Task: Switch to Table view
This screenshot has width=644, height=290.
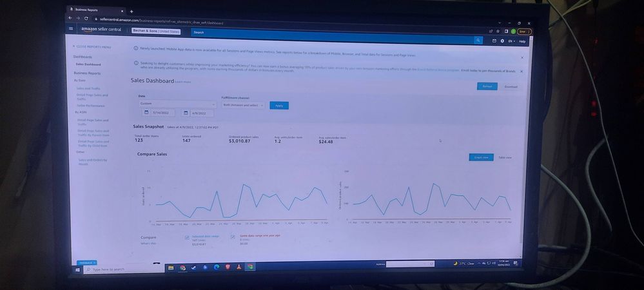Action: [x=505, y=158]
